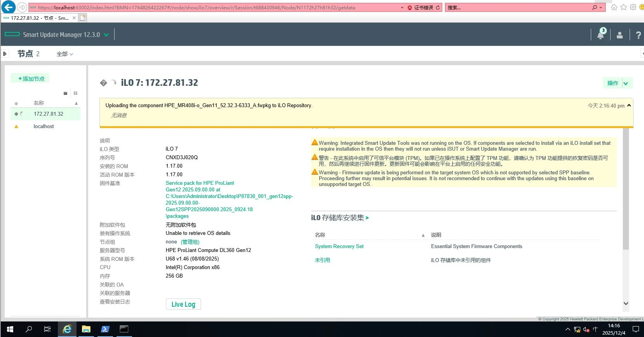The image size is (644, 337).
Task: Open the command prompt taskbar icon
Action: (x=124, y=329)
